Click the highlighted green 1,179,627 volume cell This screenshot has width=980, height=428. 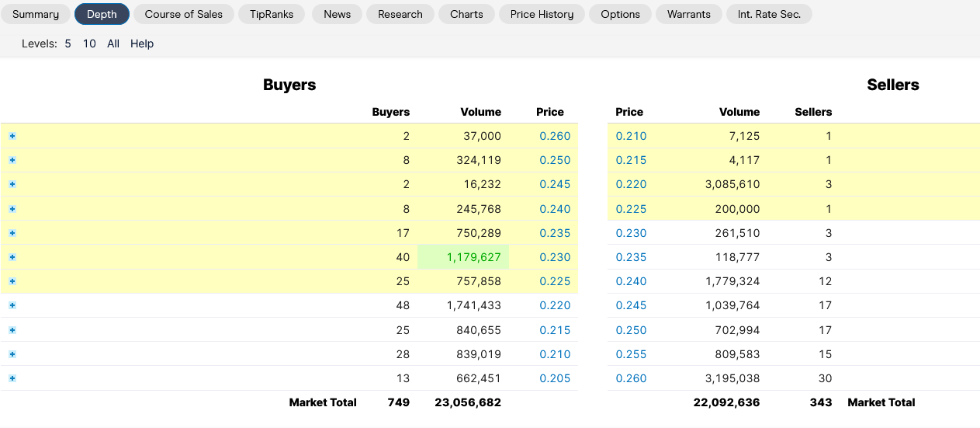[x=473, y=257]
